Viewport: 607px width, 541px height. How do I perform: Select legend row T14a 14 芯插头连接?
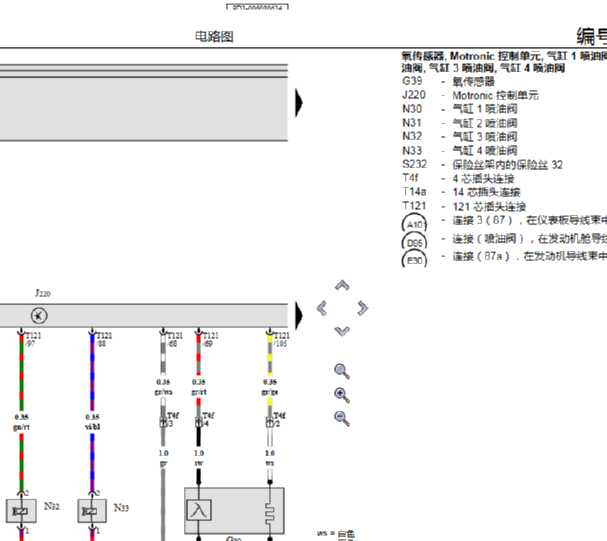click(x=461, y=192)
